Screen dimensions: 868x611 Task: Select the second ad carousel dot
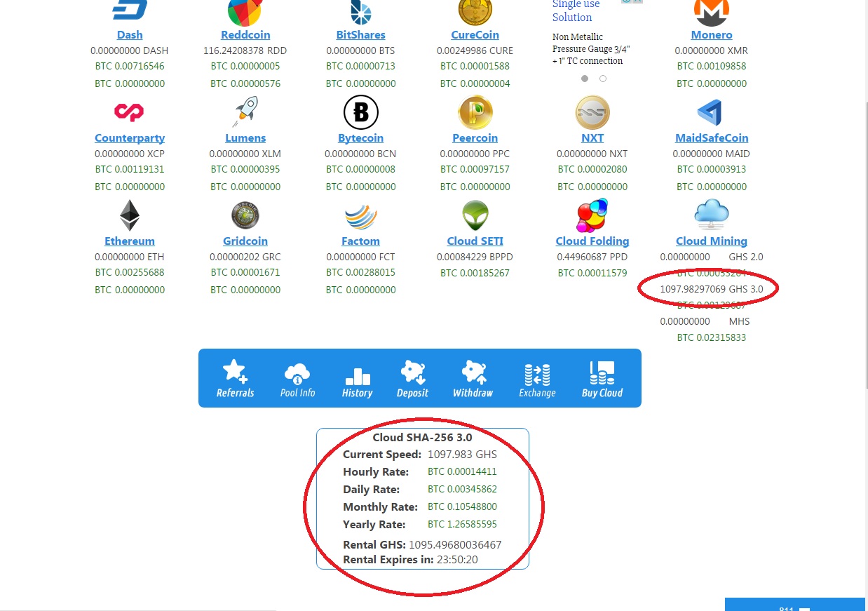602,79
